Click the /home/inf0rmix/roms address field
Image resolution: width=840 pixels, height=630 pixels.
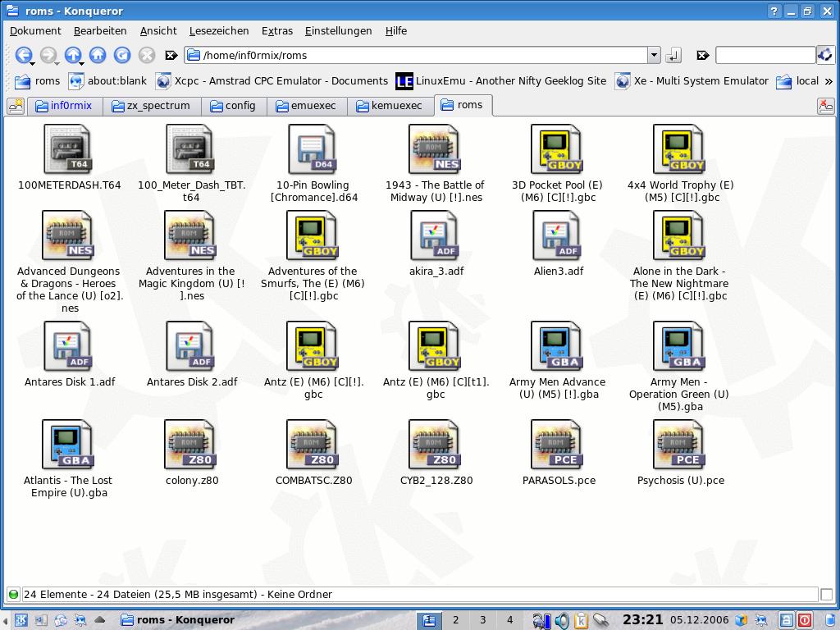[416, 55]
